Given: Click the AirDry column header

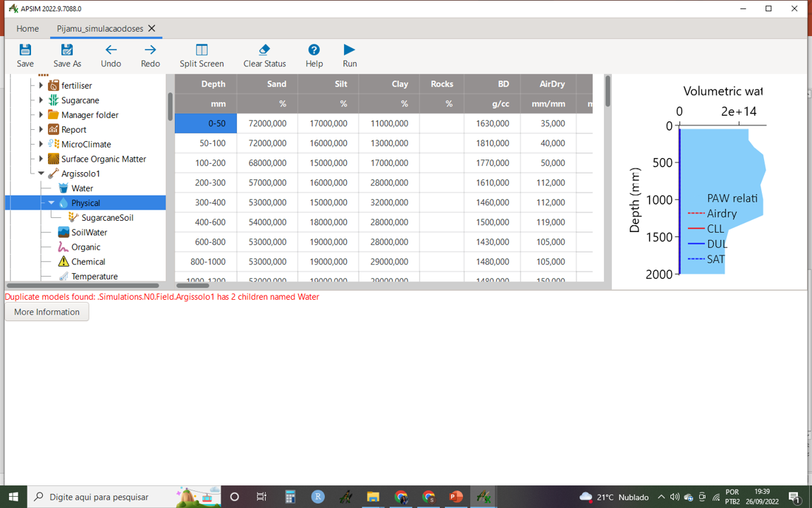Looking at the screenshot, I should tap(548, 84).
